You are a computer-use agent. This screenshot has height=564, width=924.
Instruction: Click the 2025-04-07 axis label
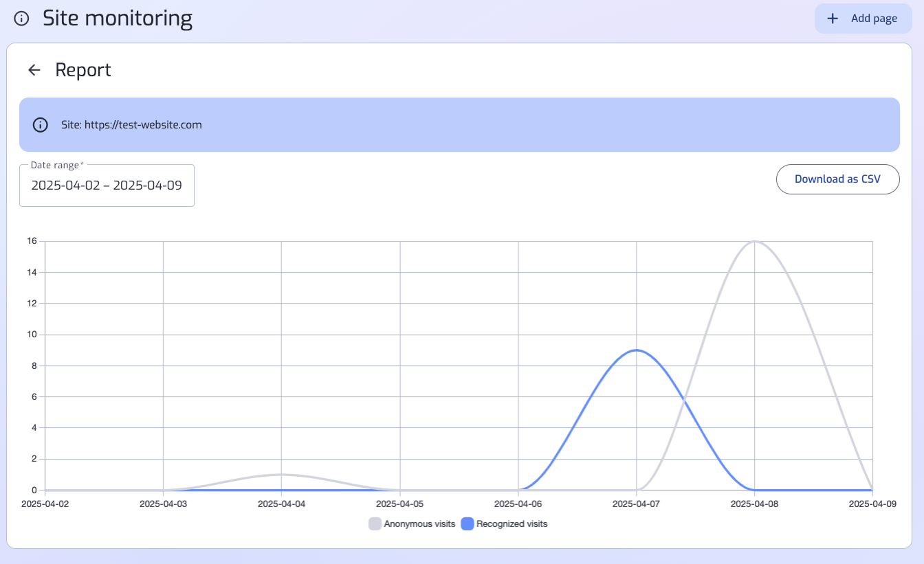[637, 504]
